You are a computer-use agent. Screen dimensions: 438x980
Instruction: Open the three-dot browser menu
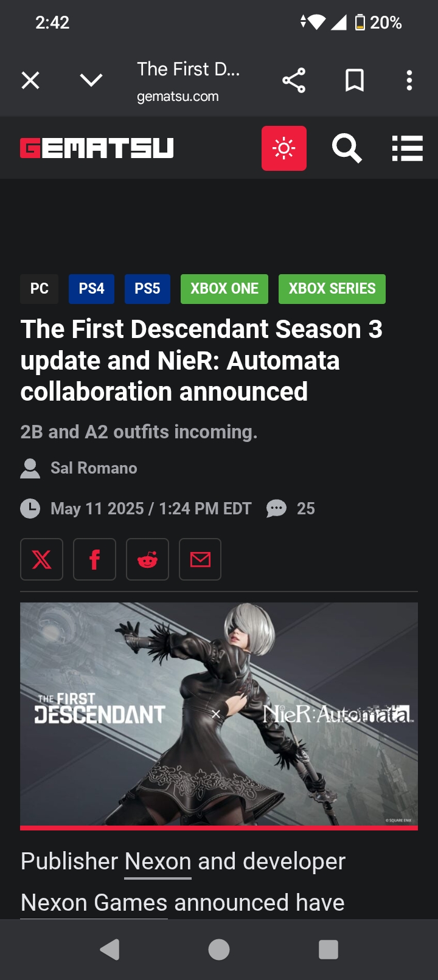point(409,80)
